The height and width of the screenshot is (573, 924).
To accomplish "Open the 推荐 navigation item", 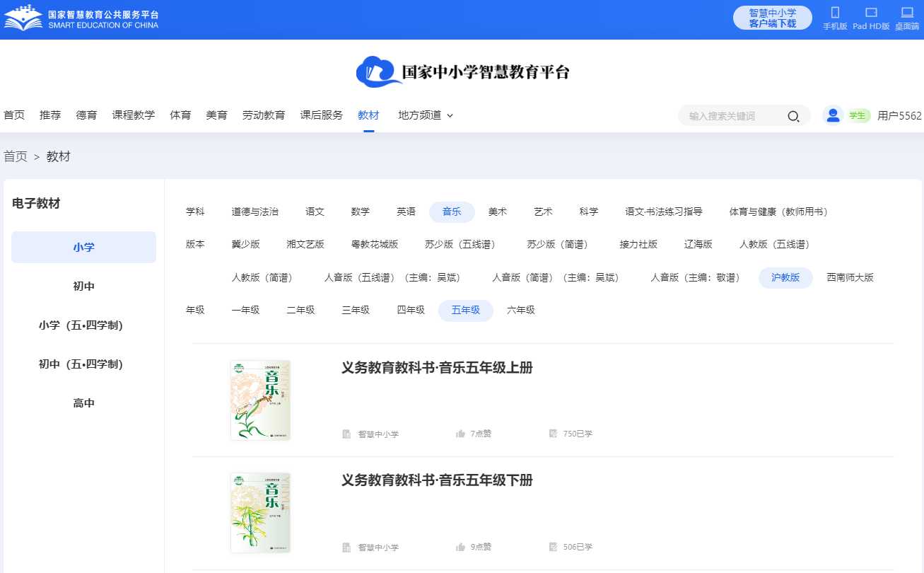I will (x=50, y=115).
